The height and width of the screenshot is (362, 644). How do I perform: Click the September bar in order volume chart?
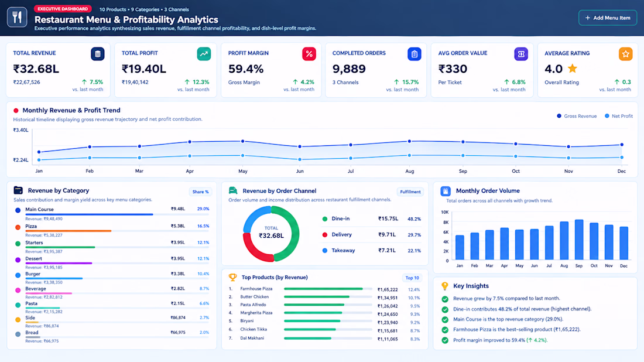[x=579, y=240]
